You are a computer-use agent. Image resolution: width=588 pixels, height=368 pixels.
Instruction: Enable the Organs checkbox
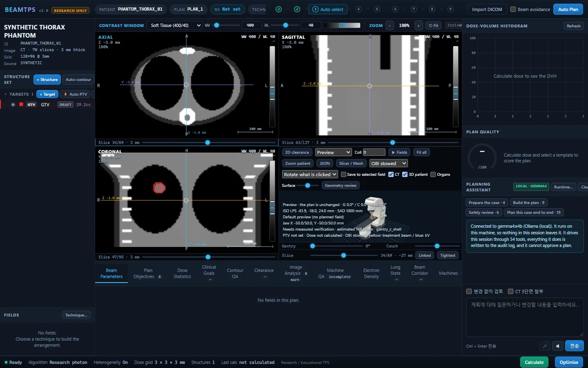tap(433, 175)
